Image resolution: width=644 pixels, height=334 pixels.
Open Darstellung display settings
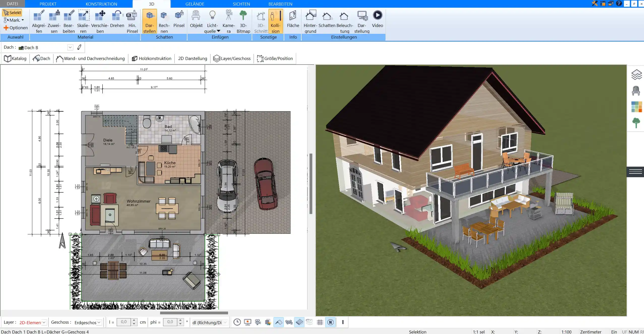pyautogui.click(x=362, y=21)
